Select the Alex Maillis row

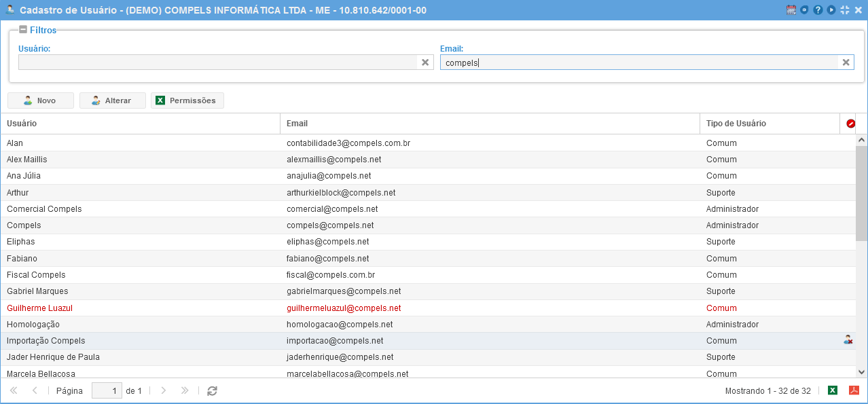(x=428, y=160)
